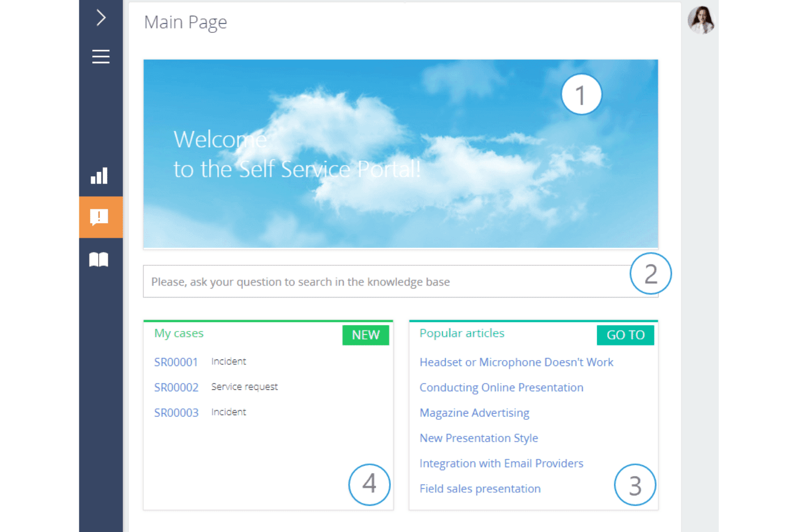Screen dimensions: 798x532
Task: Open the dashboards bar chart icon
Action: 99,176
